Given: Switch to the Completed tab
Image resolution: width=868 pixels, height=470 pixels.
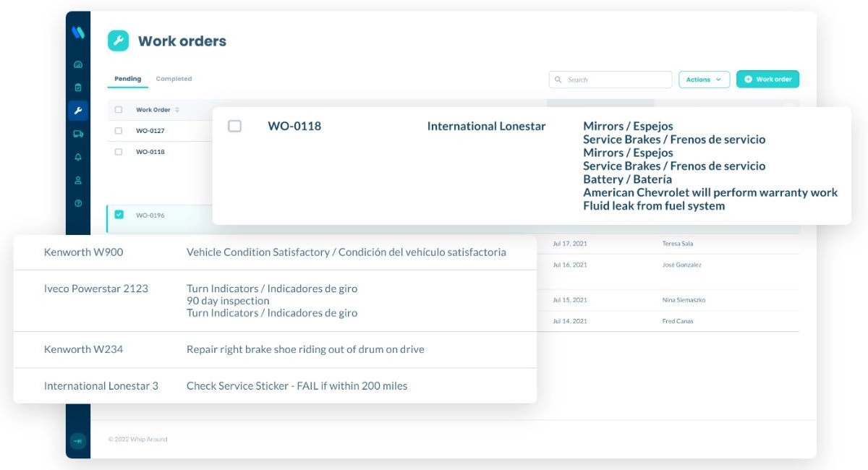Looking at the screenshot, I should pos(174,79).
